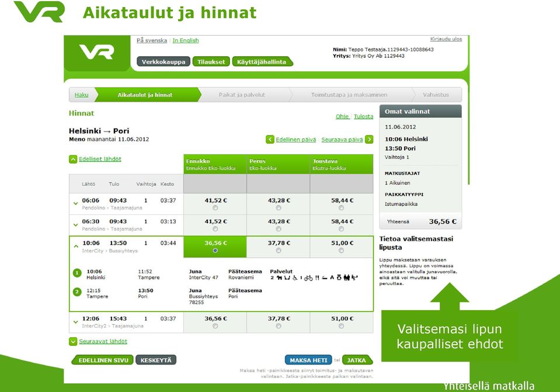Switch language with In English link
The height and width of the screenshot is (392, 560).
186,40
